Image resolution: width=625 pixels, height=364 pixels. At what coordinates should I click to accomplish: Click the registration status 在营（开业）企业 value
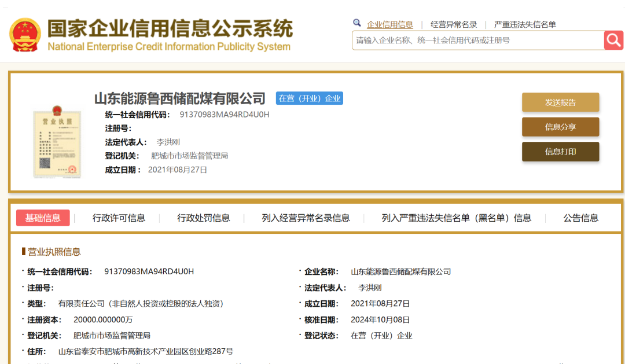pos(381,336)
